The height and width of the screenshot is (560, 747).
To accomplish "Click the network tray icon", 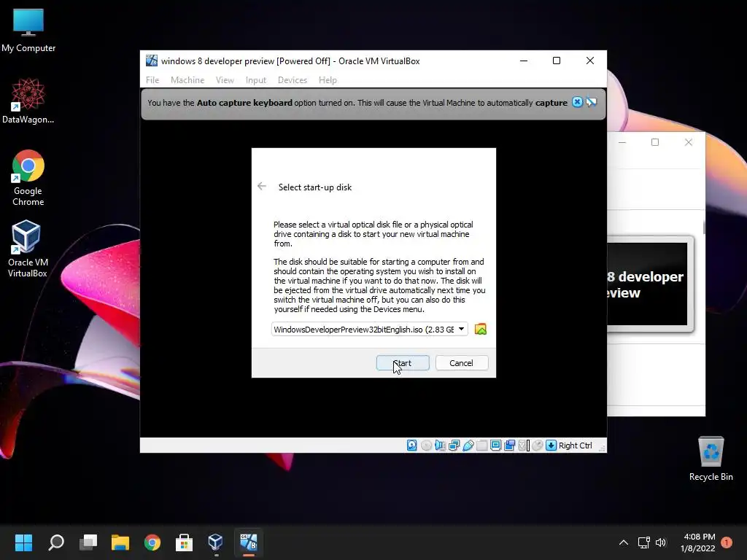I will (x=644, y=542).
